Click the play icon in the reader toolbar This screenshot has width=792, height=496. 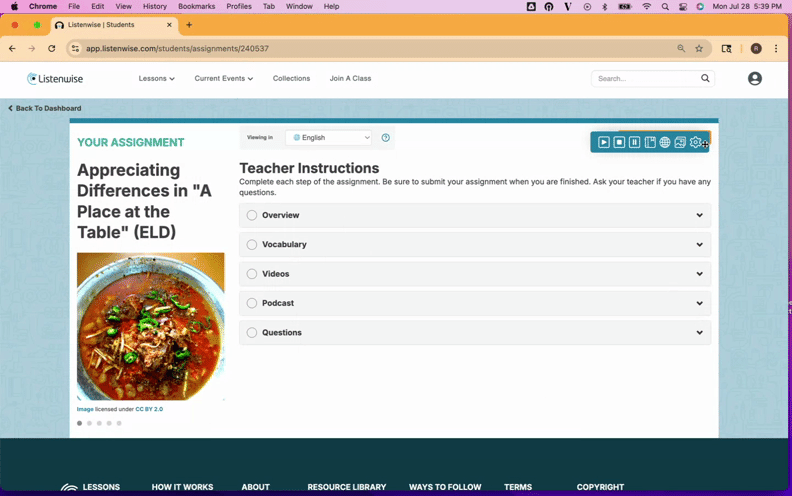[x=604, y=142]
